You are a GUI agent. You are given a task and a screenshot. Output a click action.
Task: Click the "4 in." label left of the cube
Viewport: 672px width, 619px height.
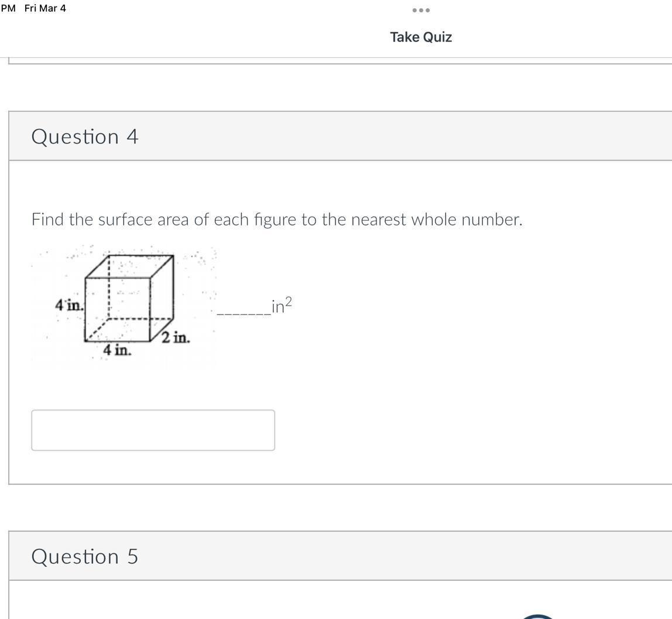[69, 305]
